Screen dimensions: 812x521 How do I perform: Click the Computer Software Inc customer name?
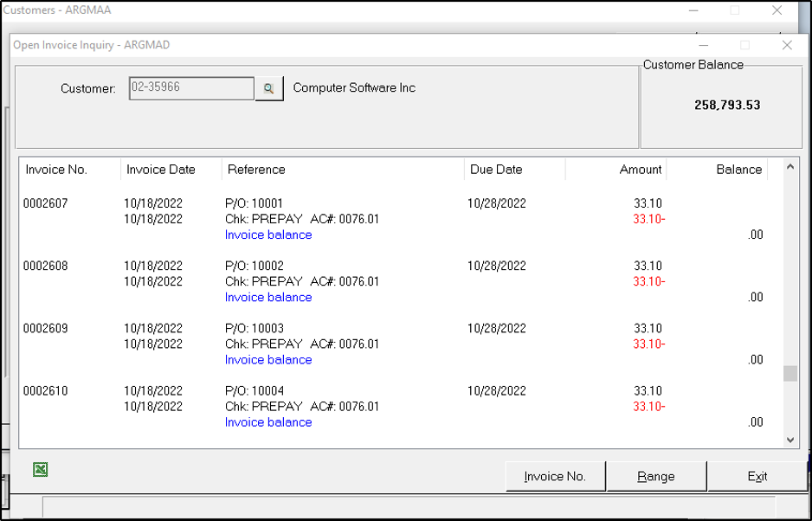tap(354, 87)
